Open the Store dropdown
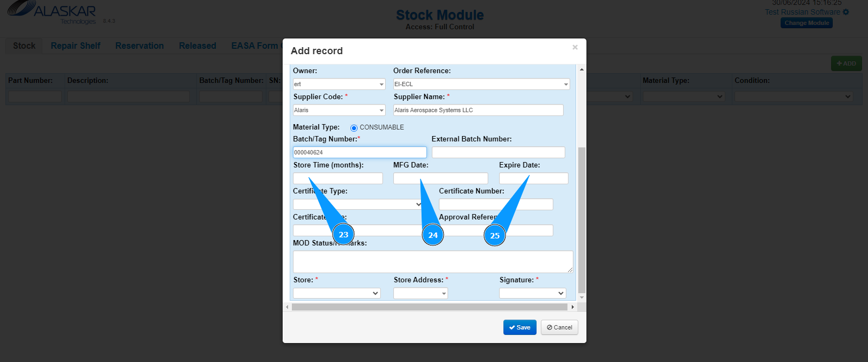Viewport: 868px width, 362px height. (375, 293)
